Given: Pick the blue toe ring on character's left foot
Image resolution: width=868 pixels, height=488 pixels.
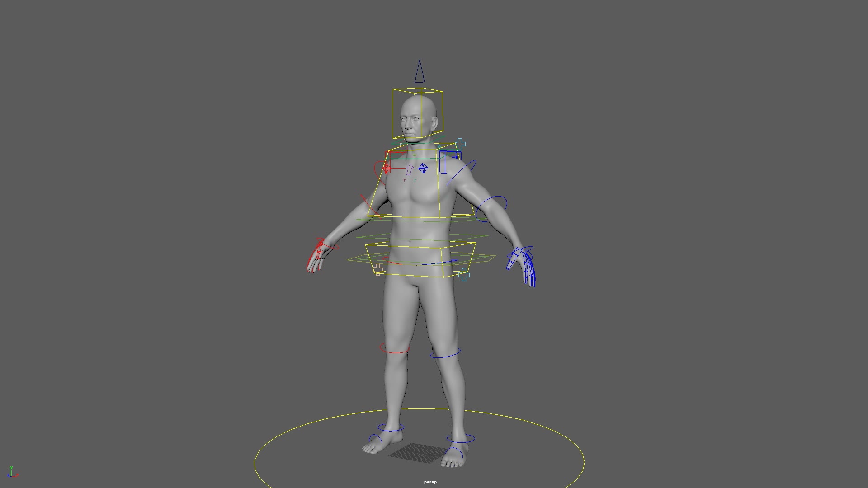Looking at the screenshot, I should (x=454, y=453).
